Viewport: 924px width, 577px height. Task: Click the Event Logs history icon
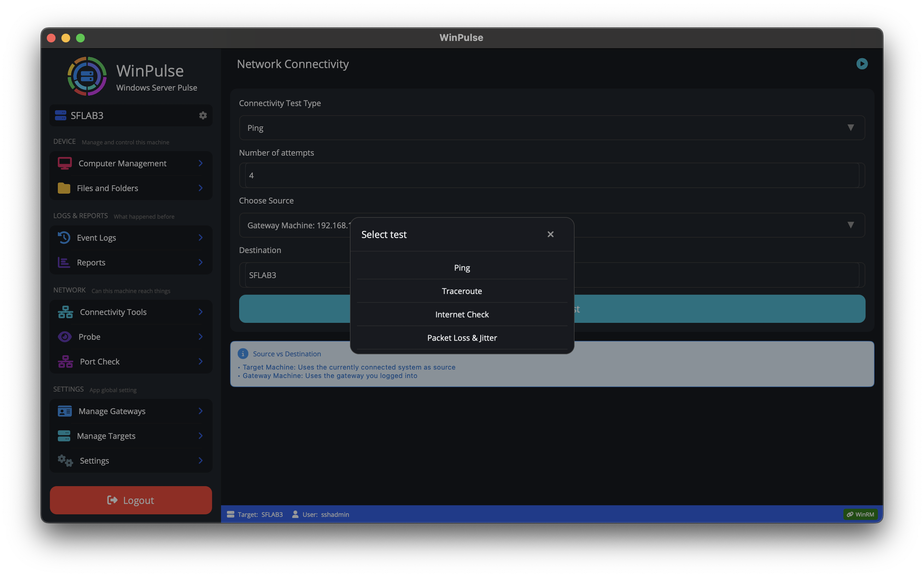pos(64,238)
